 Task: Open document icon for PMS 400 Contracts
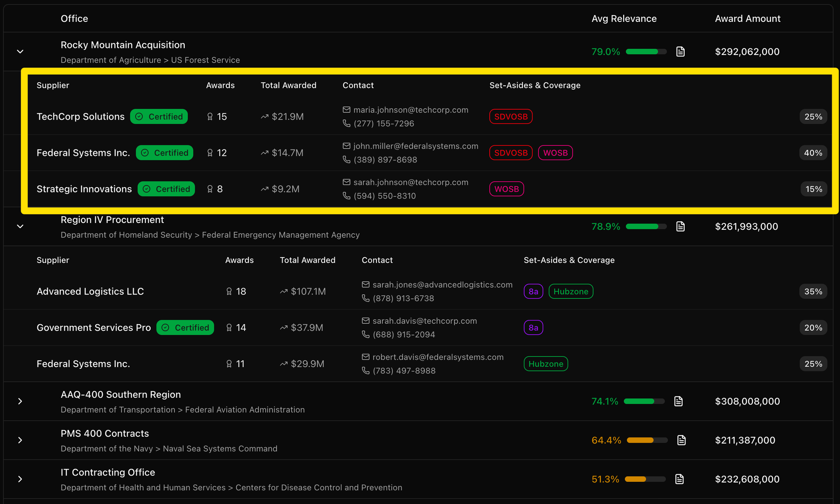681,440
